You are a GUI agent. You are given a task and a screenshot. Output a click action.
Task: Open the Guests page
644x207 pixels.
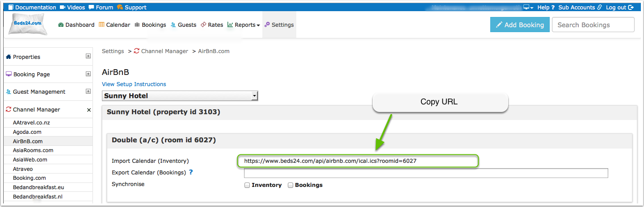[184, 25]
